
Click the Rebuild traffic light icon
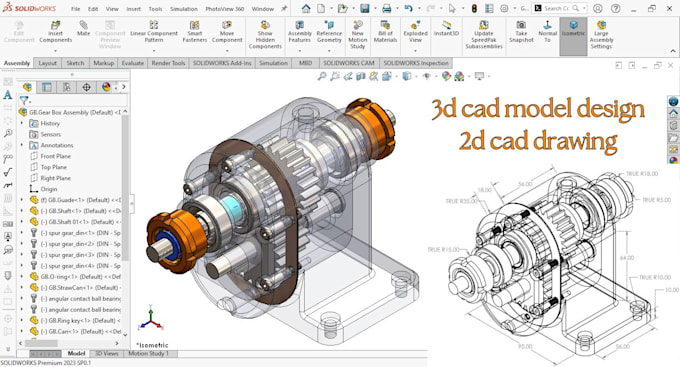click(474, 8)
